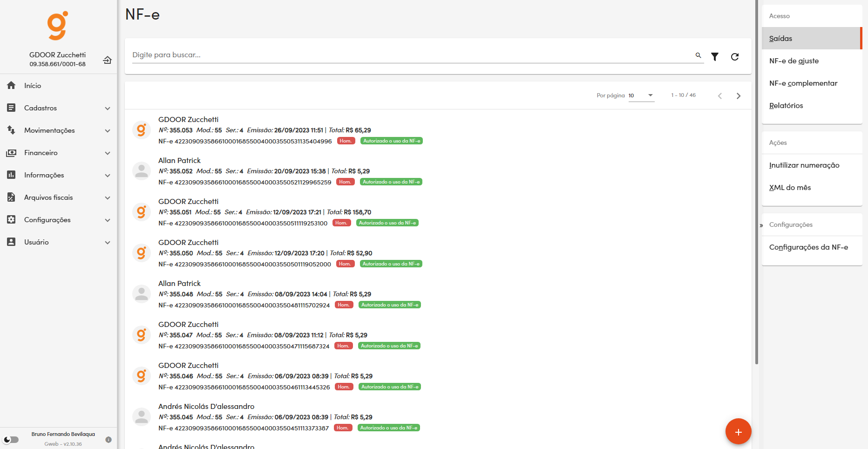This screenshot has width=868, height=449.
Task: Click the 1 - 10 / 46 pagination text
Action: (x=683, y=95)
